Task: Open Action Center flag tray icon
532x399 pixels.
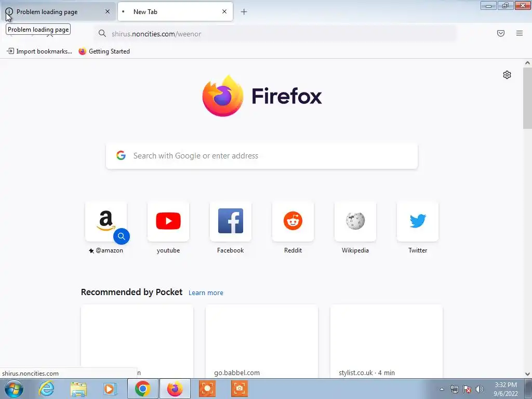Action: click(x=467, y=389)
